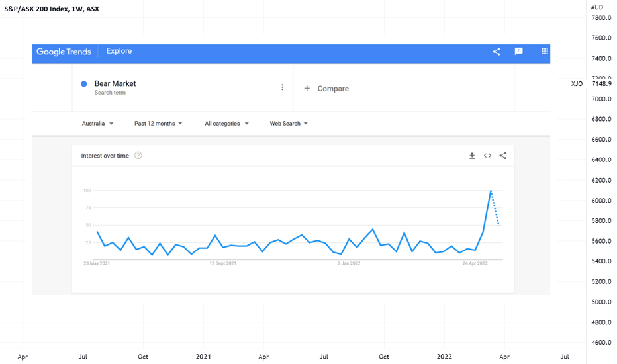Image resolution: width=617 pixels, height=364 pixels.
Task: Open the feedback icon in blue header
Action: [x=518, y=51]
